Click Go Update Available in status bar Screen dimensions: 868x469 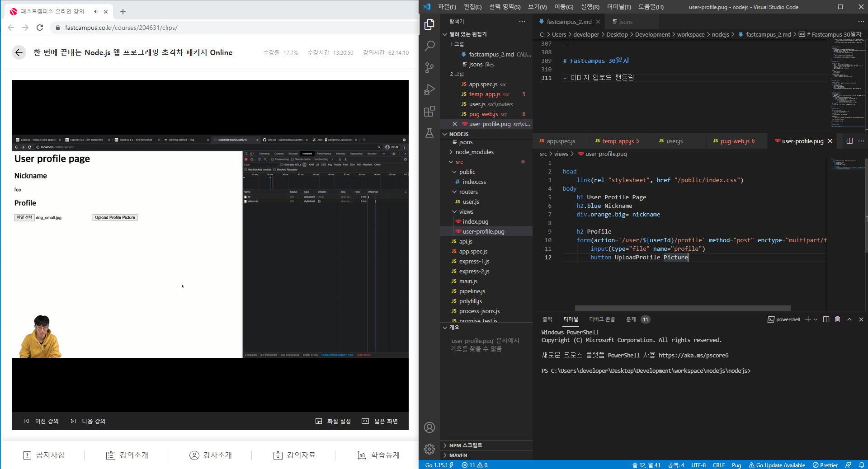(x=777, y=465)
